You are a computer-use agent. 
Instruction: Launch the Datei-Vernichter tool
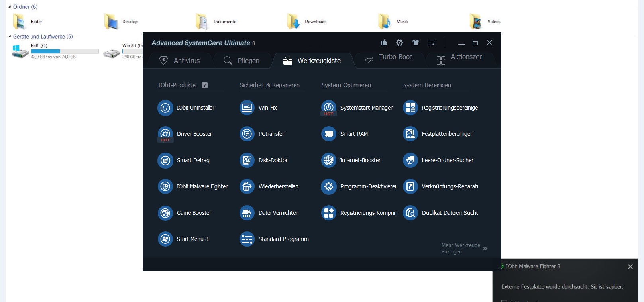[x=269, y=213]
